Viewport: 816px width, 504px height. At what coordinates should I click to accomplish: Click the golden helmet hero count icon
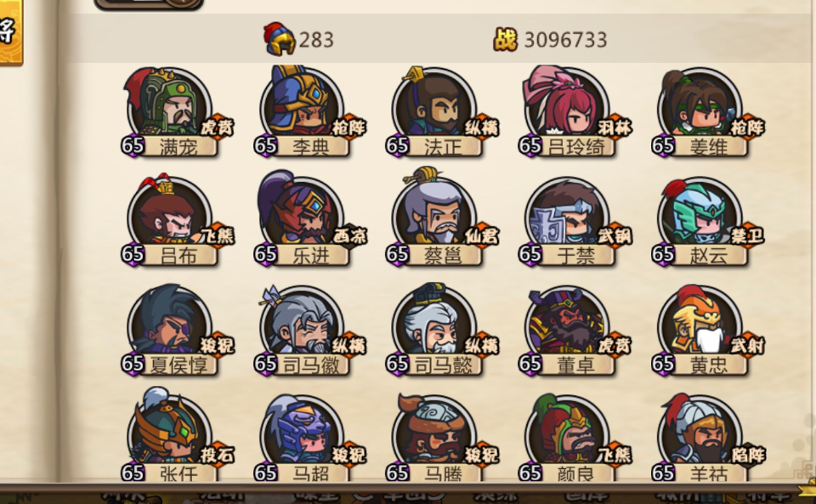[280, 39]
